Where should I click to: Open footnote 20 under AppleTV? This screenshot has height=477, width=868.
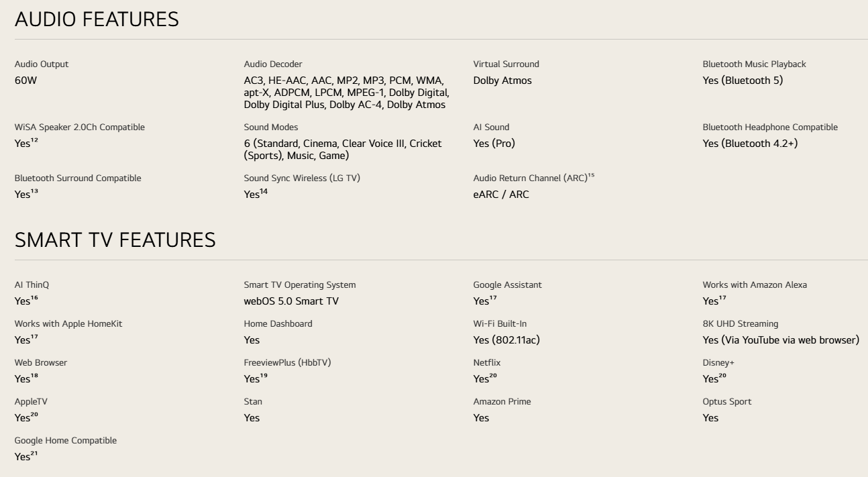pyautogui.click(x=34, y=414)
